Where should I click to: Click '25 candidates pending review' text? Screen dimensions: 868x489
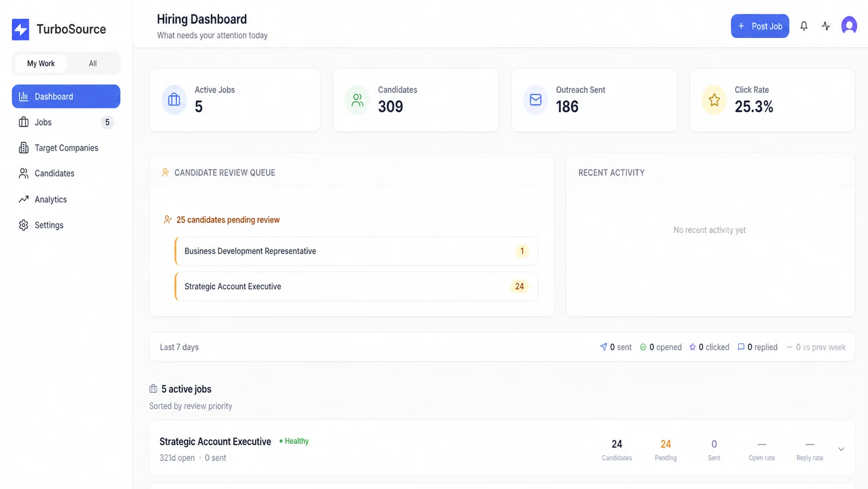point(228,220)
